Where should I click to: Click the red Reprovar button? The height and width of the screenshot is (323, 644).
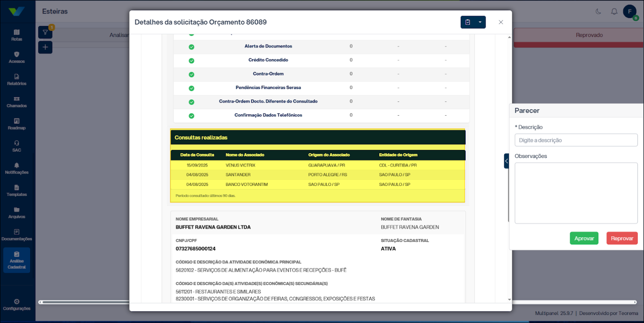(622, 238)
